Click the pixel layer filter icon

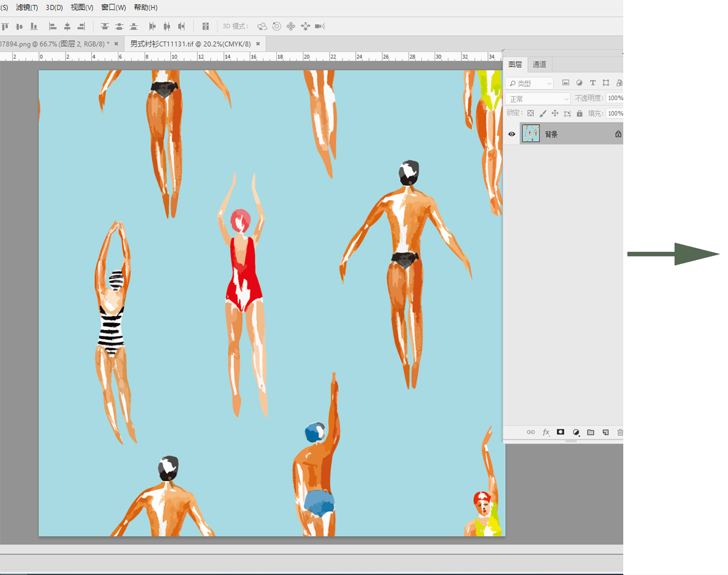566,83
